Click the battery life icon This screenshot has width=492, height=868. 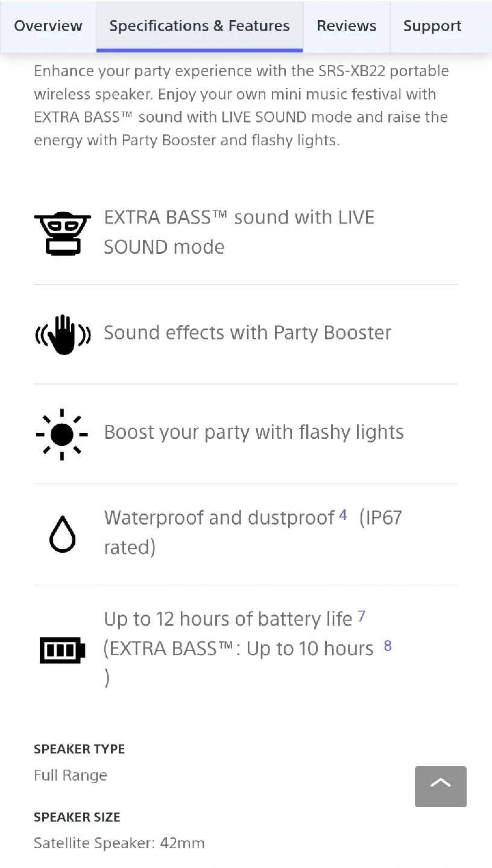[x=62, y=650]
